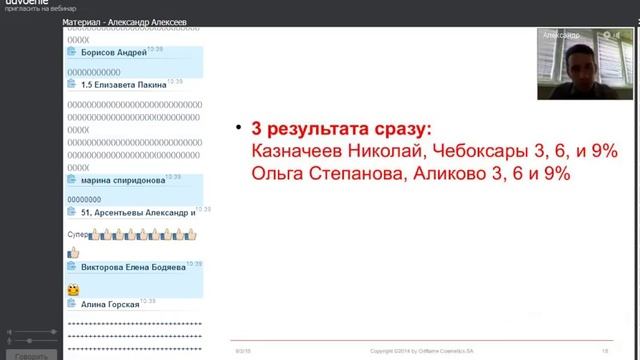Open Борисов Андрей chat name
The image size is (640, 360).
pyautogui.click(x=113, y=53)
